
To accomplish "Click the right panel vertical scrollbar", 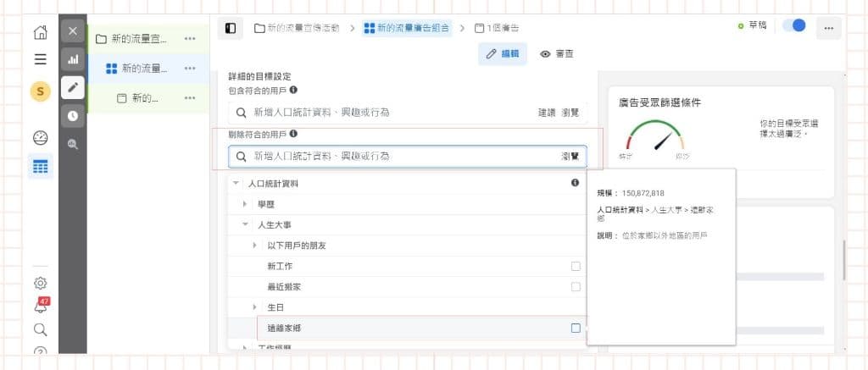I will 843,260.
